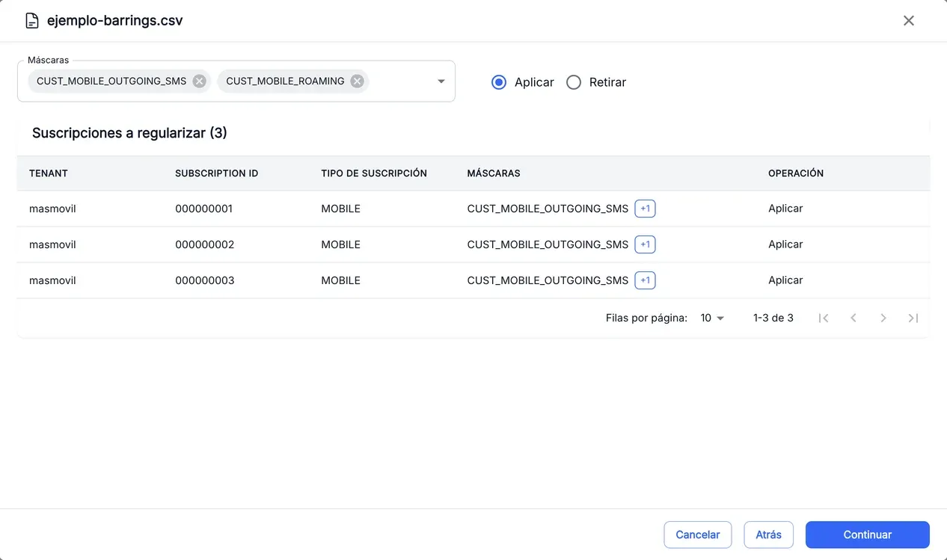Select subscription ID 000000003 cell
Image resolution: width=947 pixels, height=560 pixels.
click(x=205, y=280)
